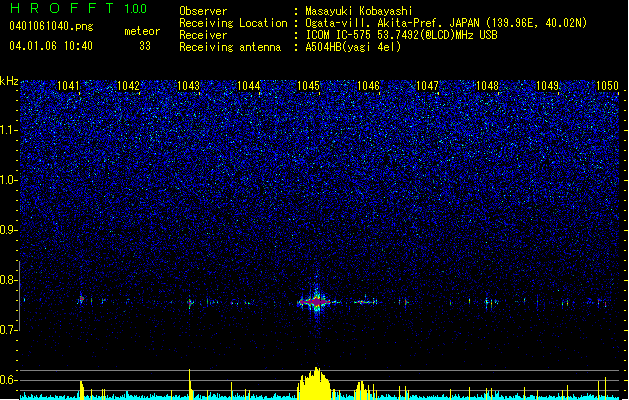629x400 pixels.
Task: Click the Ogata-vill. Akita-Pref. JAPAN location text
Action: [446, 23]
